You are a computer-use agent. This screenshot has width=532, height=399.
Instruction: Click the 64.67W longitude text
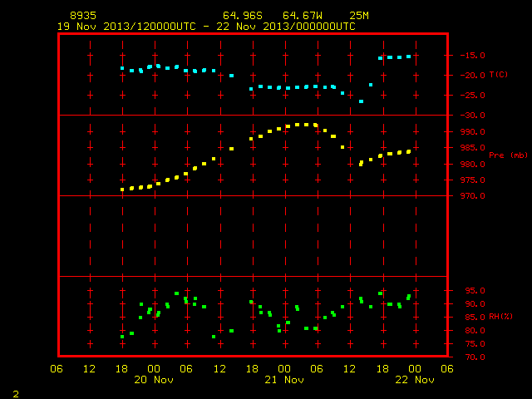(303, 16)
